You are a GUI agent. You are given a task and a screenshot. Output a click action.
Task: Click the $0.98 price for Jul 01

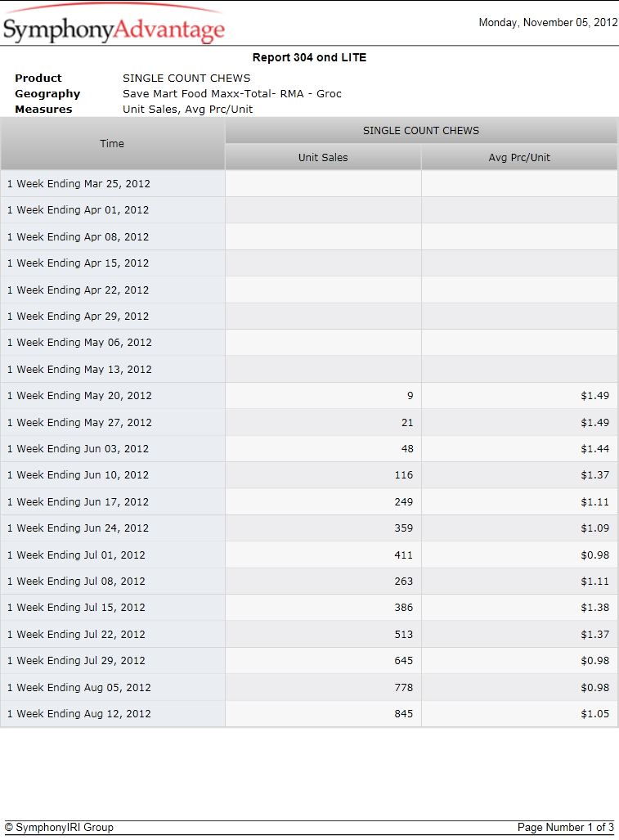[595, 555]
